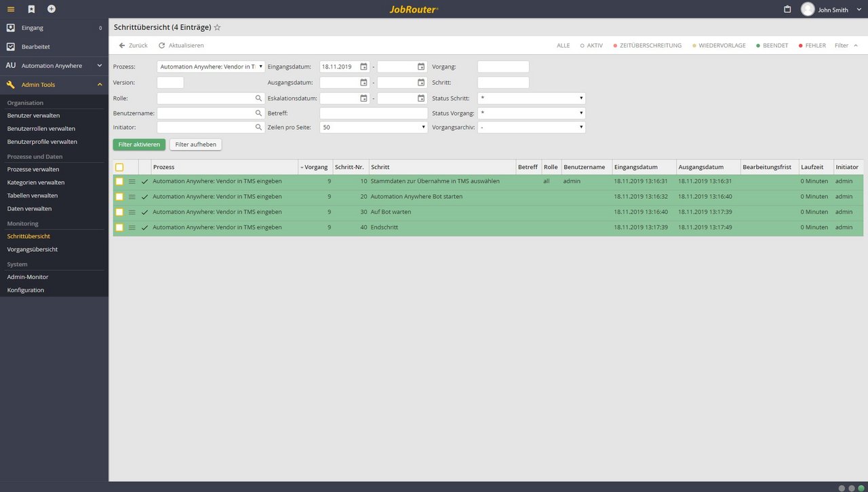Open the Status Vorgang dropdown

click(x=532, y=113)
